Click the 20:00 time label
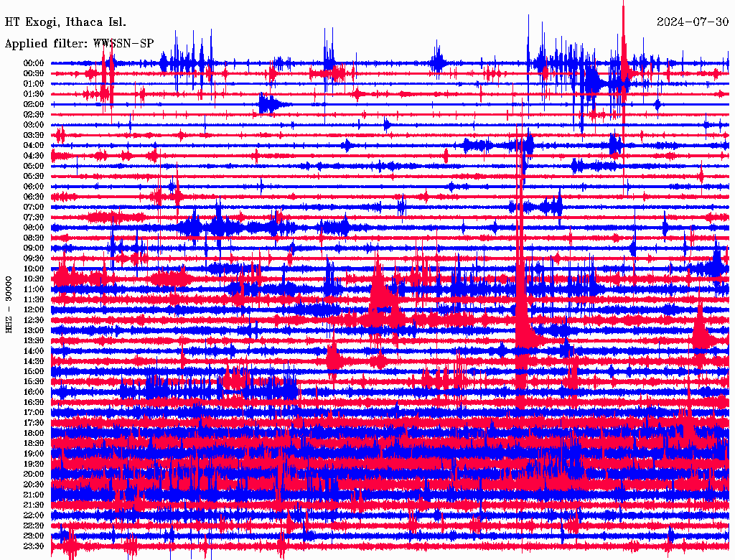This screenshot has height=560, width=735. pos(34,474)
